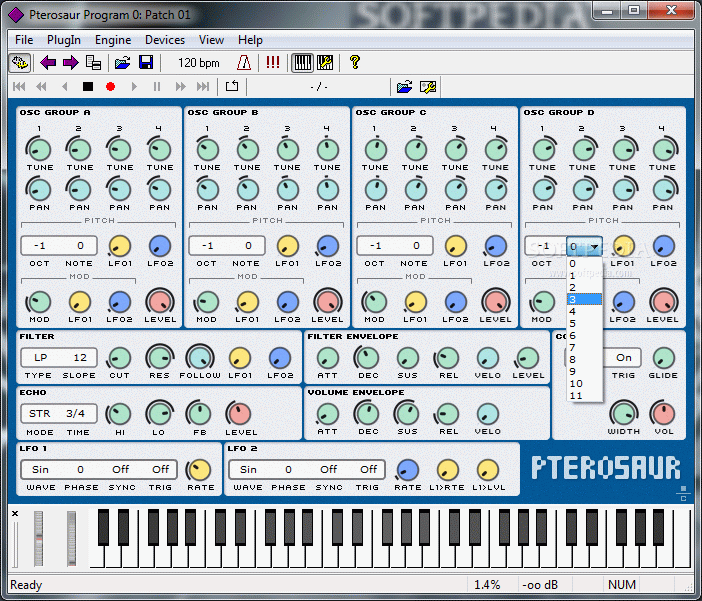The width and height of the screenshot is (702, 601).
Task: Click the fast forward transport button
Action: point(180,86)
